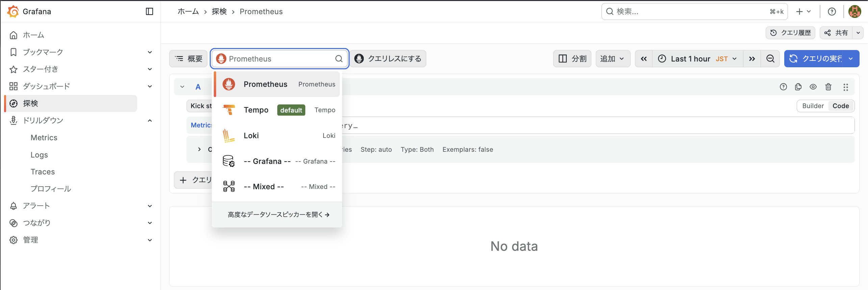Shift time range backward with double-left arrows
Screen dimensions: 868x290
pyautogui.click(x=644, y=59)
